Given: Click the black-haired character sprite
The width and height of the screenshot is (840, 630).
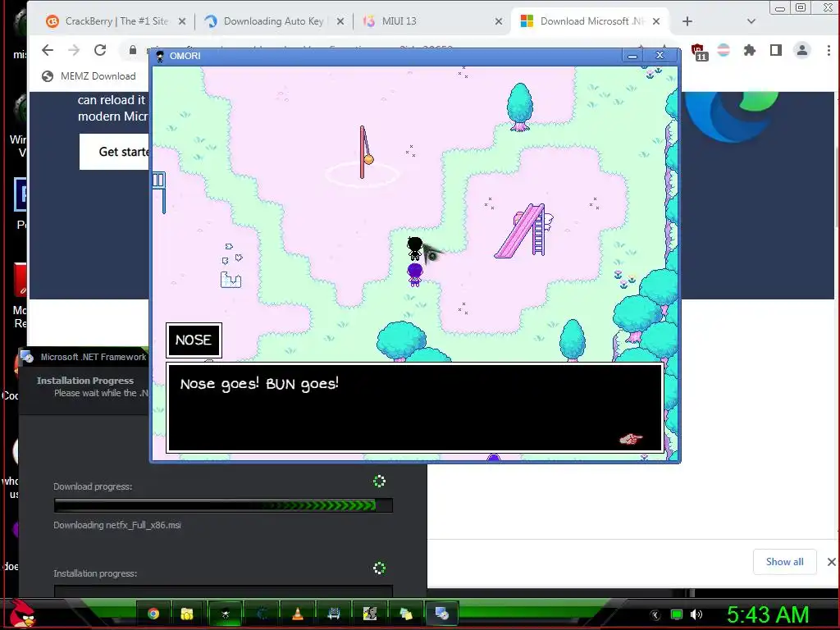Looking at the screenshot, I should click(x=414, y=249).
